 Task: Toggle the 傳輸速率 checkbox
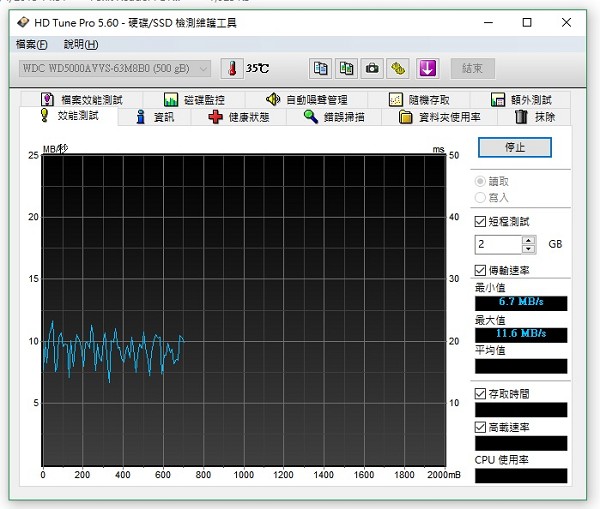coord(480,271)
